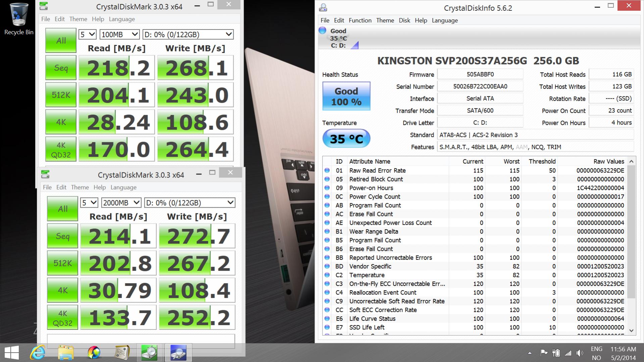The height and width of the screenshot is (362, 644).
Task: Open drive dropdown in bottom CrystalDiskMark
Action: pos(190,203)
